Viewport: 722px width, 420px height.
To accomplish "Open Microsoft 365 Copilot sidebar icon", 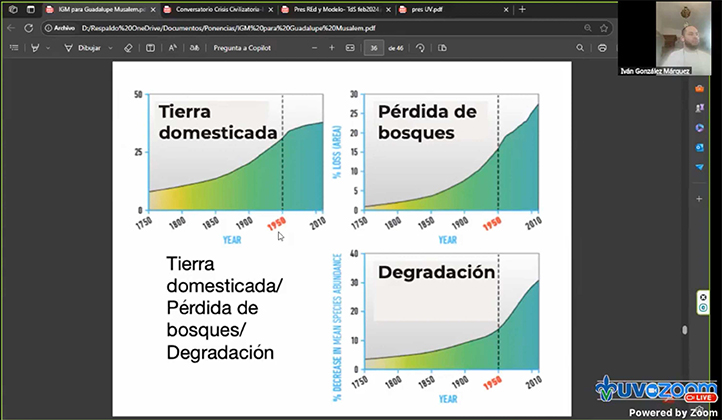I will pos(699,128).
